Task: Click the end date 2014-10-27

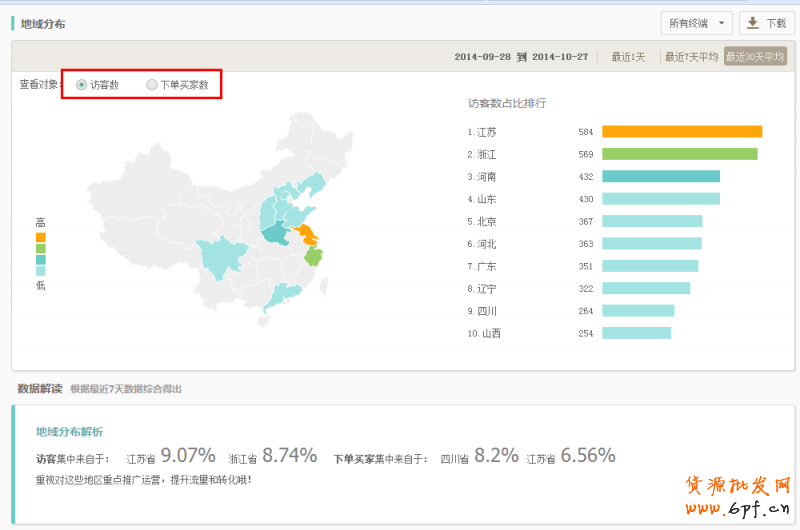Action: point(560,57)
